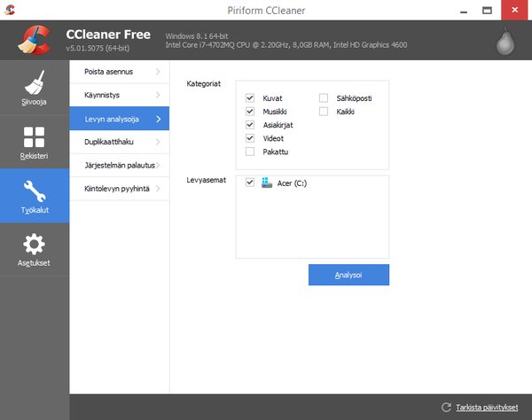The image size is (532, 420).
Task: Click the Kuvat category label
Action: click(x=272, y=98)
